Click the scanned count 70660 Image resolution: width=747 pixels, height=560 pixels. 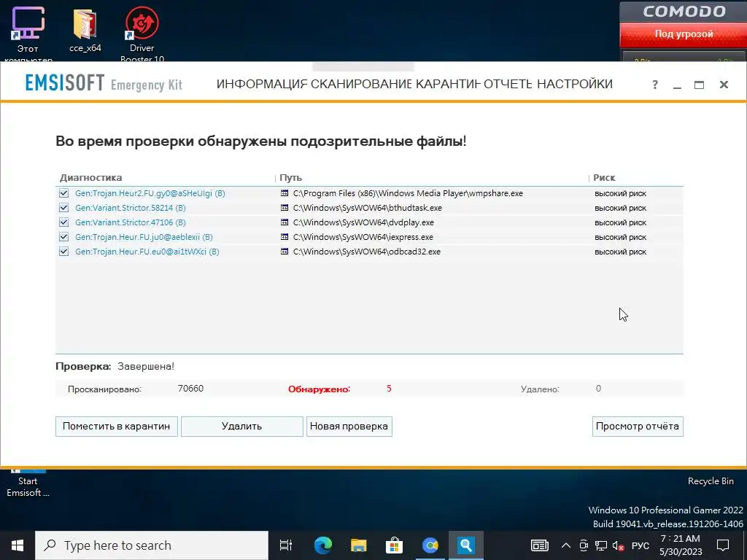[x=190, y=389]
